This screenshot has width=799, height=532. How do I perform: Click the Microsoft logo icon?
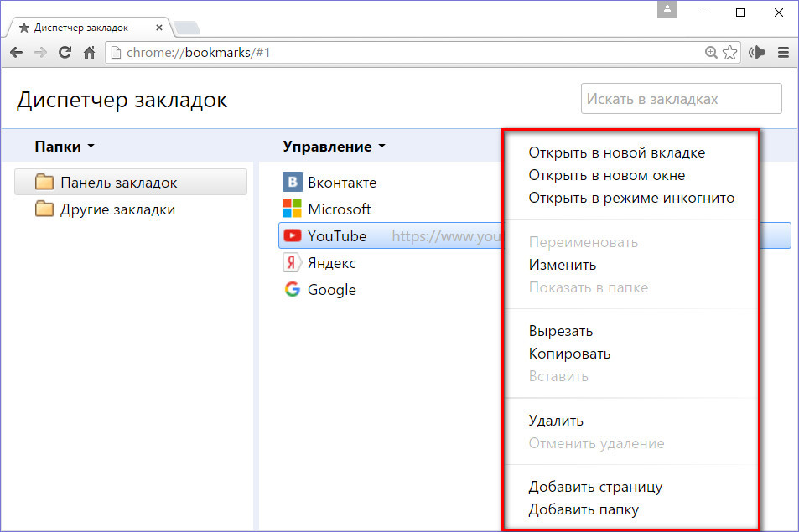coord(292,209)
